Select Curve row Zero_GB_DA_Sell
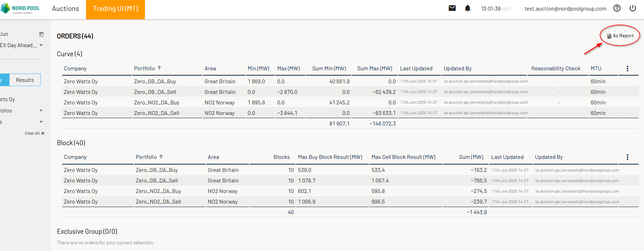 (x=350, y=92)
